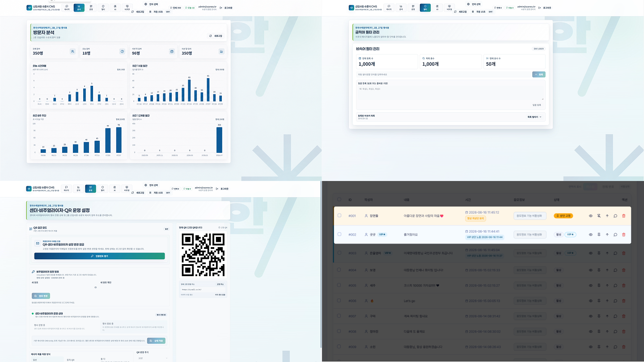Screen dimensions: 644x362
Task: Click the 로그아웃 icon in the QR 운영 설정 panel
Action: (218, 189)
